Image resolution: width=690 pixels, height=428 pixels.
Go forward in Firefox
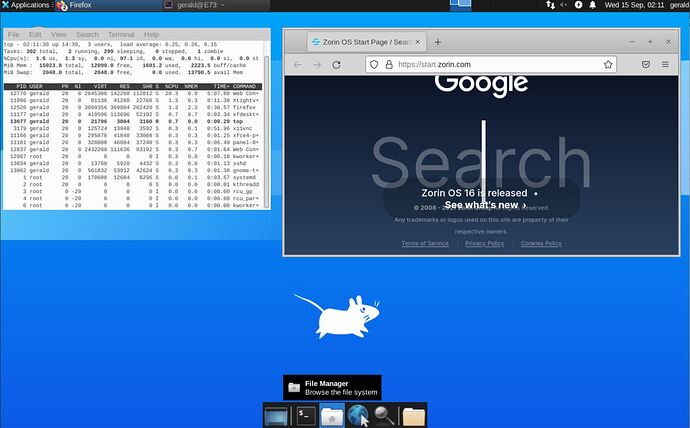point(317,65)
